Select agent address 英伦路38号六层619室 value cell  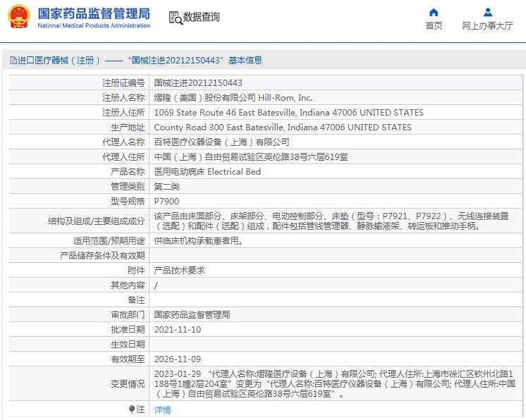335,156
